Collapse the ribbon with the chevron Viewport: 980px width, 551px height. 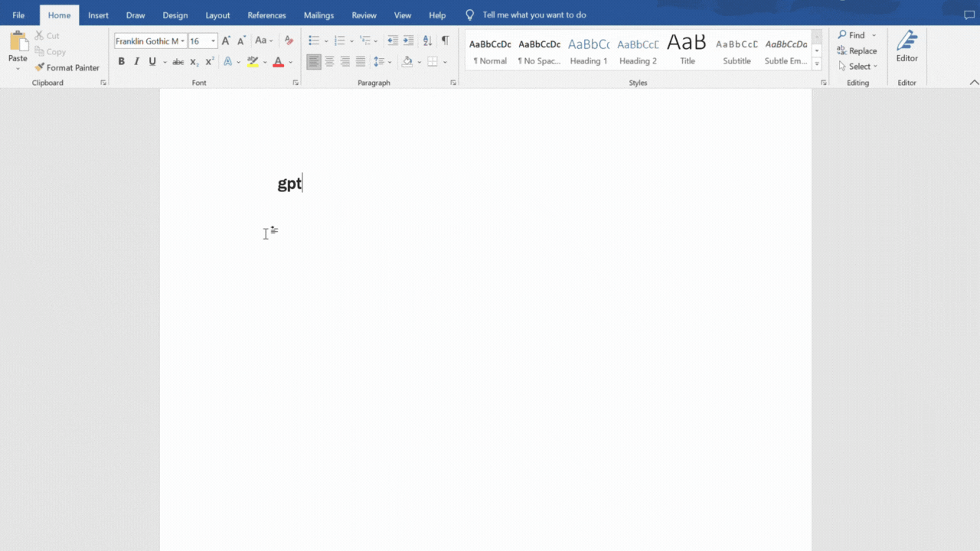974,83
